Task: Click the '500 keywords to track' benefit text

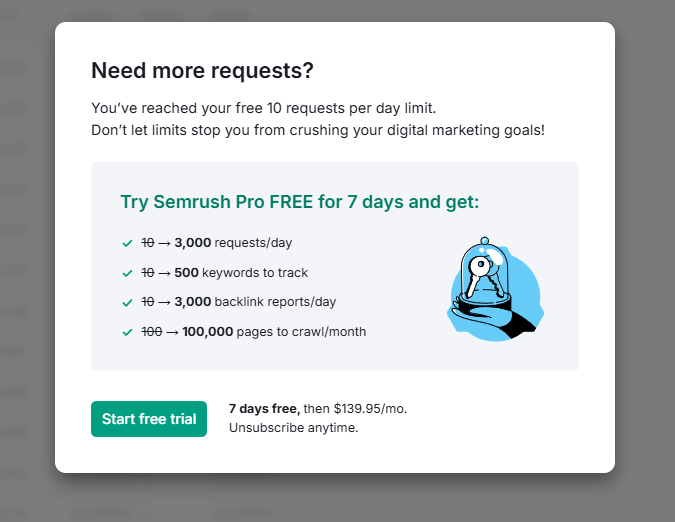Action: pos(241,273)
